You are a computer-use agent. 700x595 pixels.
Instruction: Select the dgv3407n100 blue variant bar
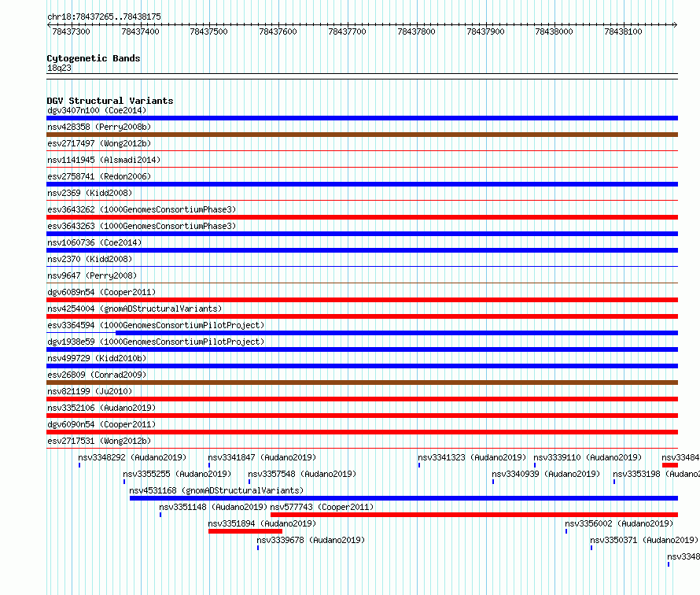point(362,118)
